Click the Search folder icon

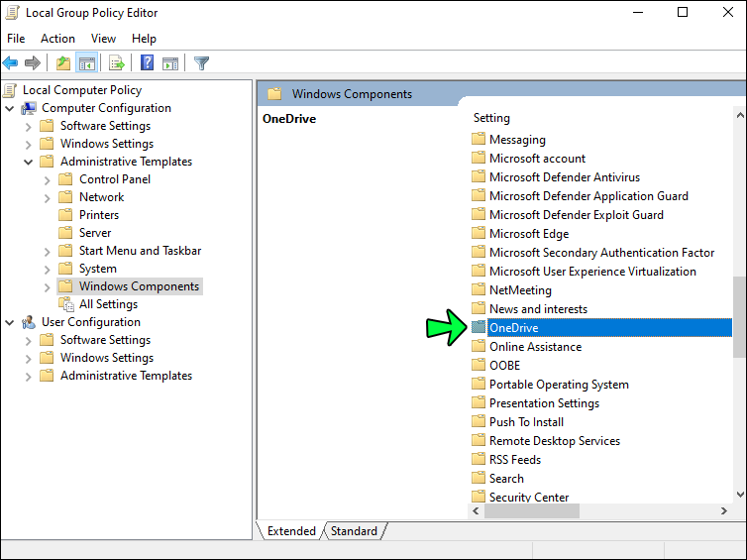[x=479, y=478]
